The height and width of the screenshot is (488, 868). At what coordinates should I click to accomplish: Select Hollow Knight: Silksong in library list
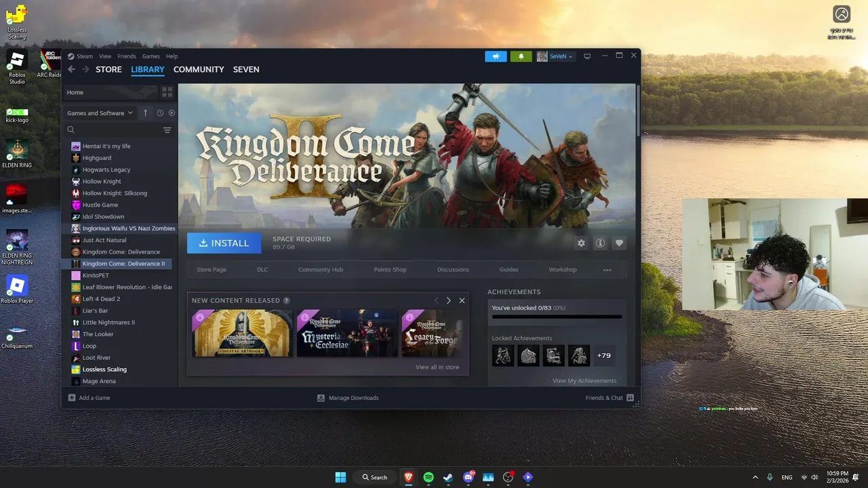[x=115, y=193]
